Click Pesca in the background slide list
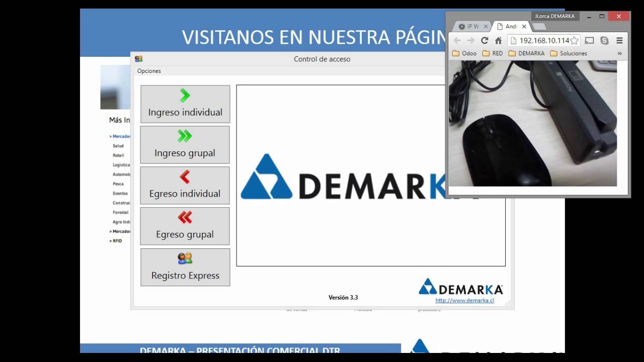Screen dimensions: 644x362 tap(118, 184)
